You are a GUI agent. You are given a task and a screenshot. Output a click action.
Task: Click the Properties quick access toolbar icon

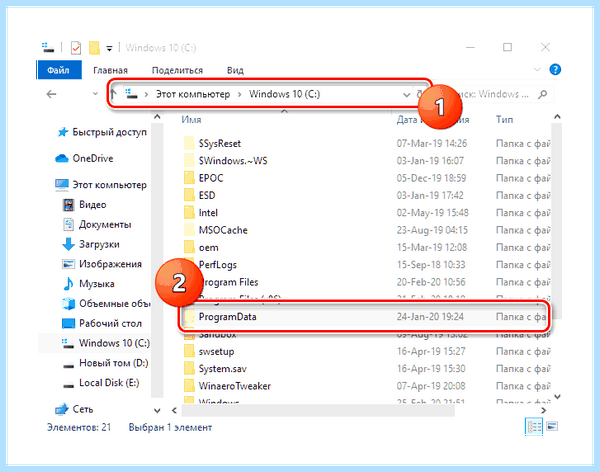click(76, 48)
